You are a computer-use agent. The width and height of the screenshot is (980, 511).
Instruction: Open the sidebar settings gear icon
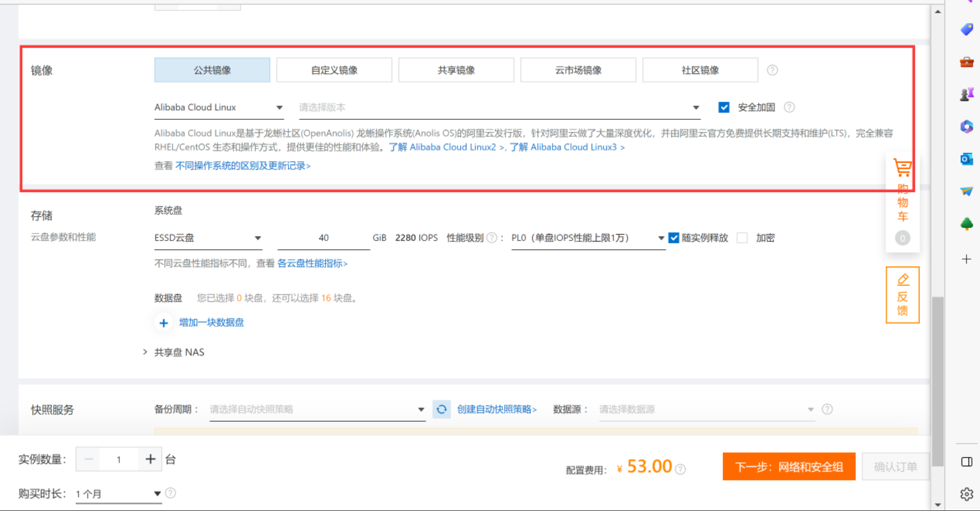pyautogui.click(x=967, y=494)
